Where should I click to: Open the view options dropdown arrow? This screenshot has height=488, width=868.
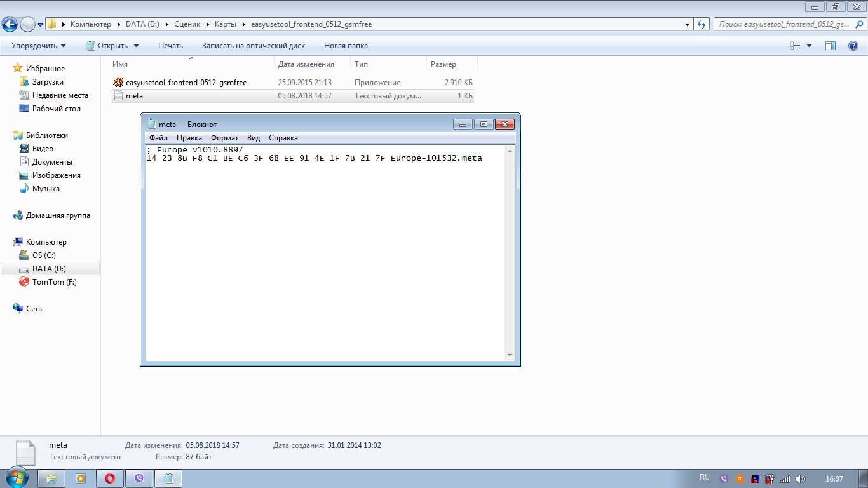(x=809, y=46)
